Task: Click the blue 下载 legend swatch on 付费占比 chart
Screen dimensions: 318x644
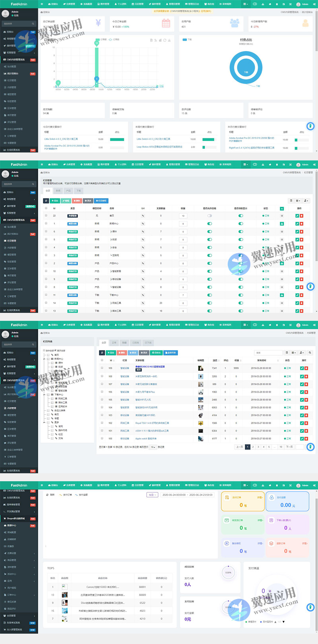Action: click(184, 40)
